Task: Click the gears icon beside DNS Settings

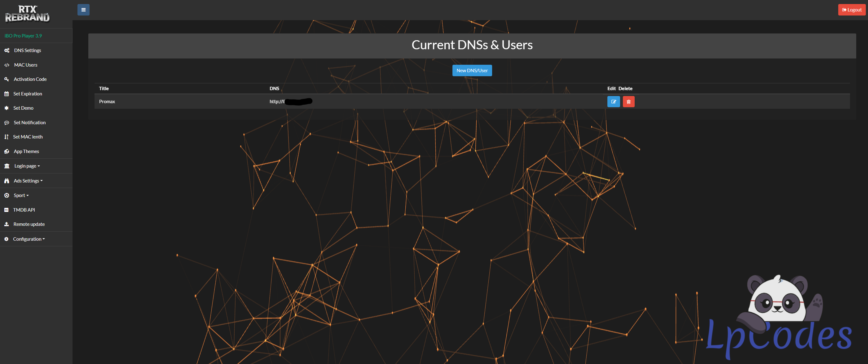Action: tap(7, 50)
